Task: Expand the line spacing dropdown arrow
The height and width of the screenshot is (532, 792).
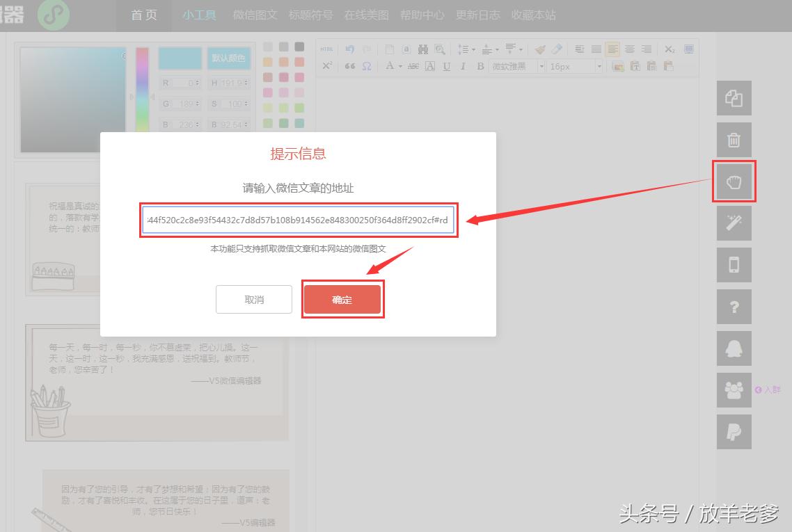Action: (x=473, y=49)
